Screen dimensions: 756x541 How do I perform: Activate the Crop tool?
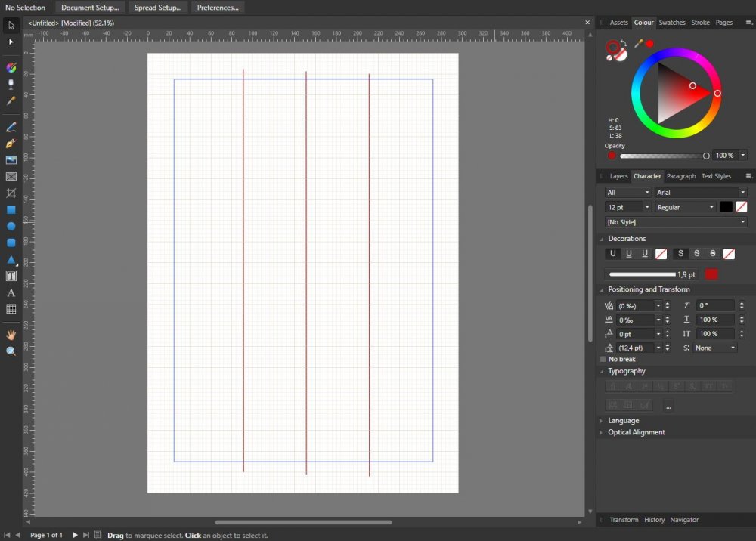(11, 193)
